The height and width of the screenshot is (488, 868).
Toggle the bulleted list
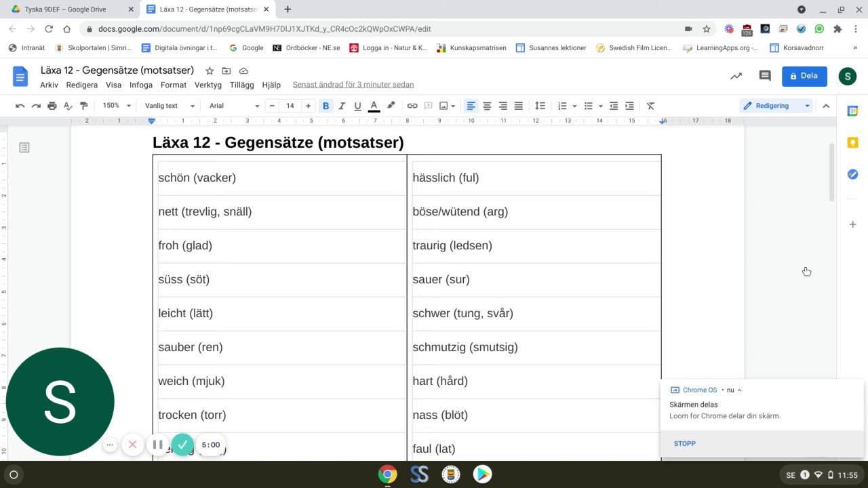[x=589, y=106]
